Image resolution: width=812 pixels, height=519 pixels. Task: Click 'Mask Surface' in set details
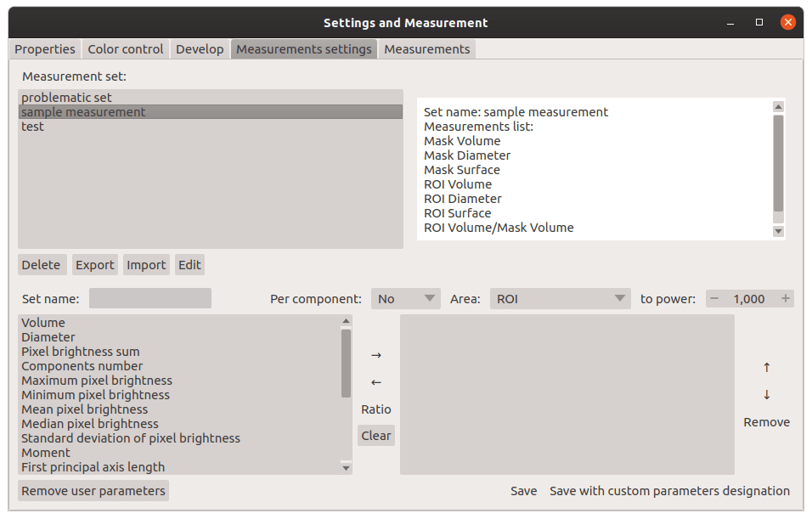point(462,170)
